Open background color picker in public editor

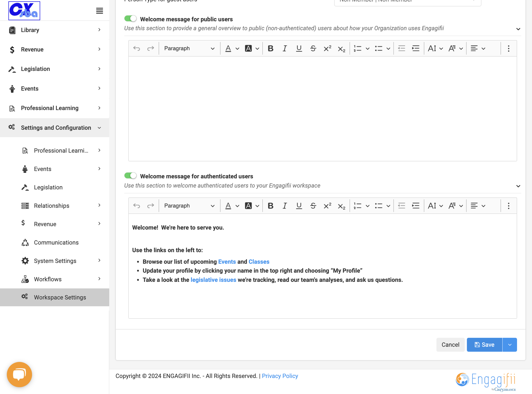click(x=252, y=48)
